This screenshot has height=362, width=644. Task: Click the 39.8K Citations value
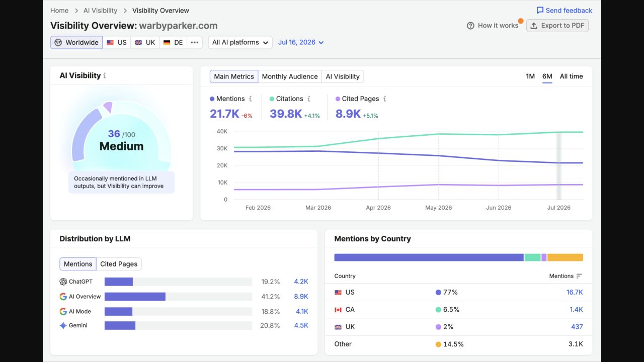(285, 114)
